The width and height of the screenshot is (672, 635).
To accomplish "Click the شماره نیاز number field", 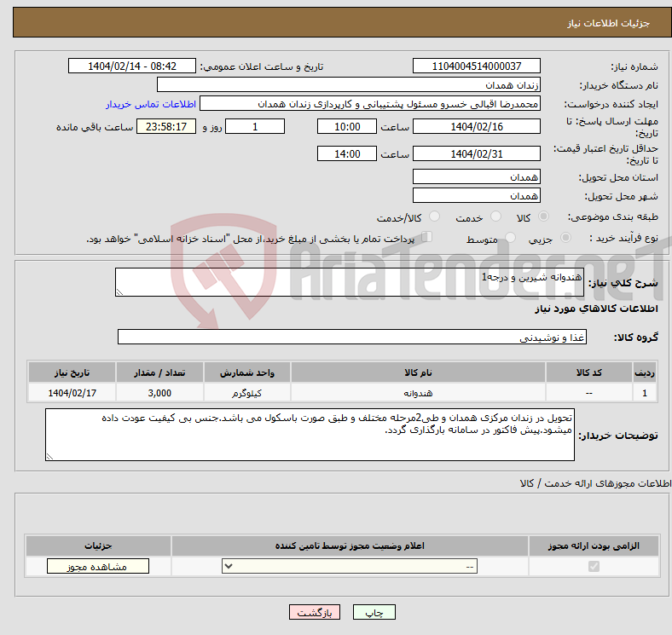I will [x=476, y=66].
